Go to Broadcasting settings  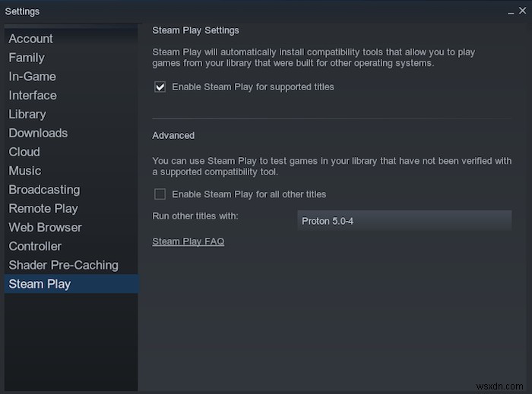point(44,190)
